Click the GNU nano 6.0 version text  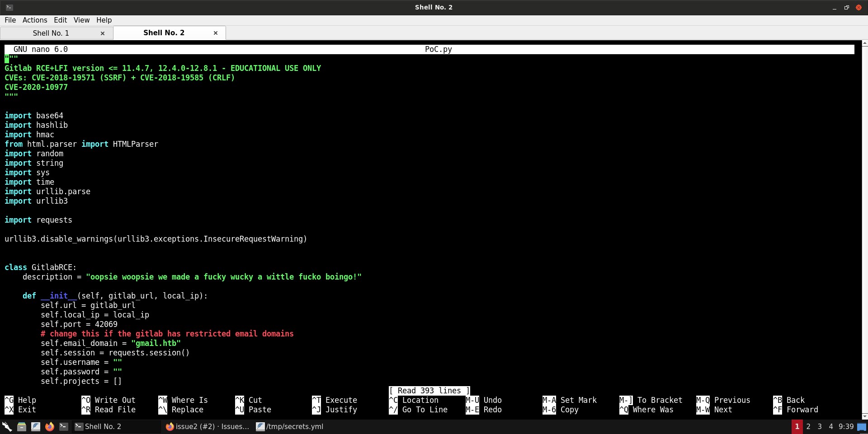pos(40,49)
